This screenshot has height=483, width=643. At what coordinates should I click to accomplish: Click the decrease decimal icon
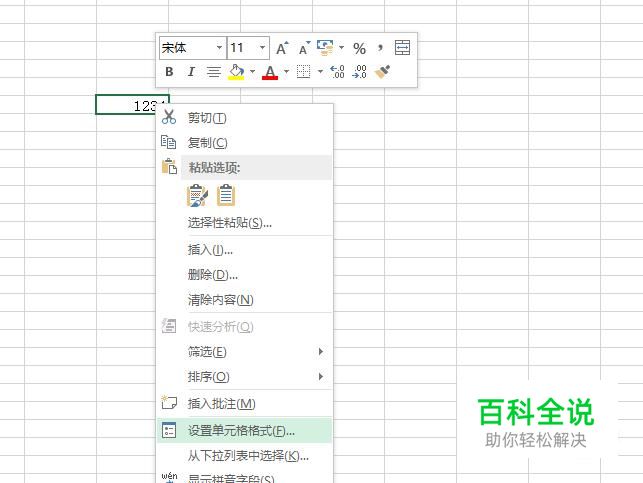(x=360, y=72)
